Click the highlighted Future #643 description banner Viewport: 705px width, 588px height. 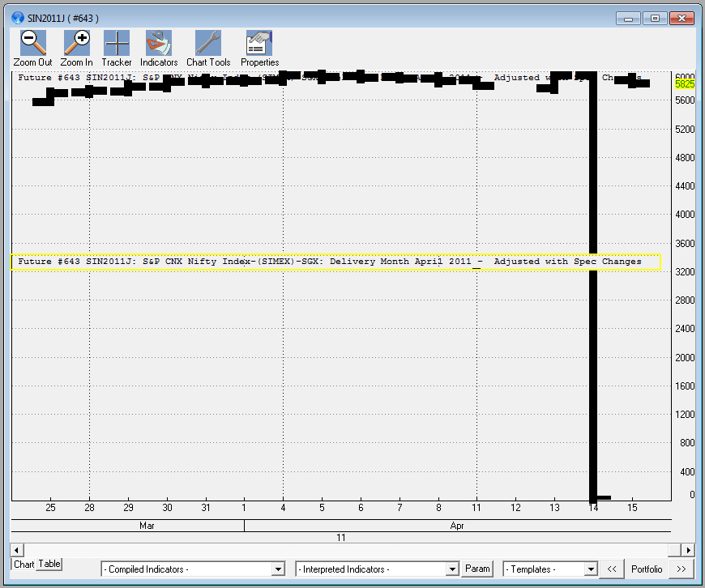click(x=335, y=262)
